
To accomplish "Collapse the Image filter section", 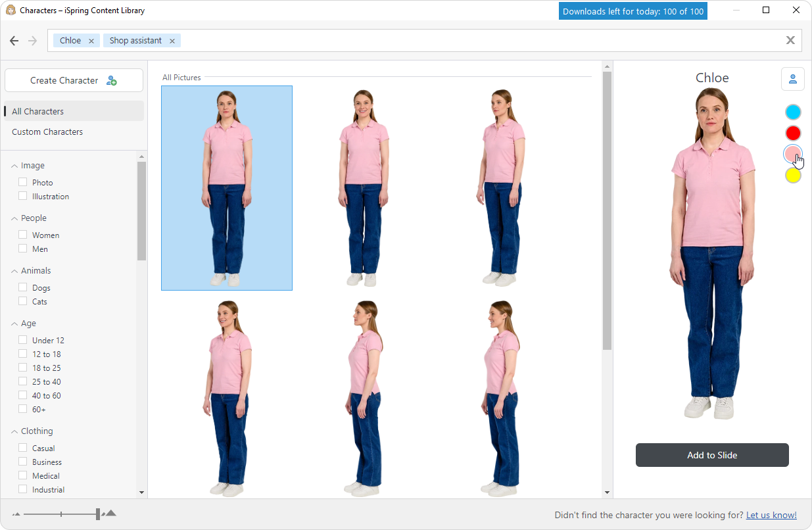I will 14,166.
